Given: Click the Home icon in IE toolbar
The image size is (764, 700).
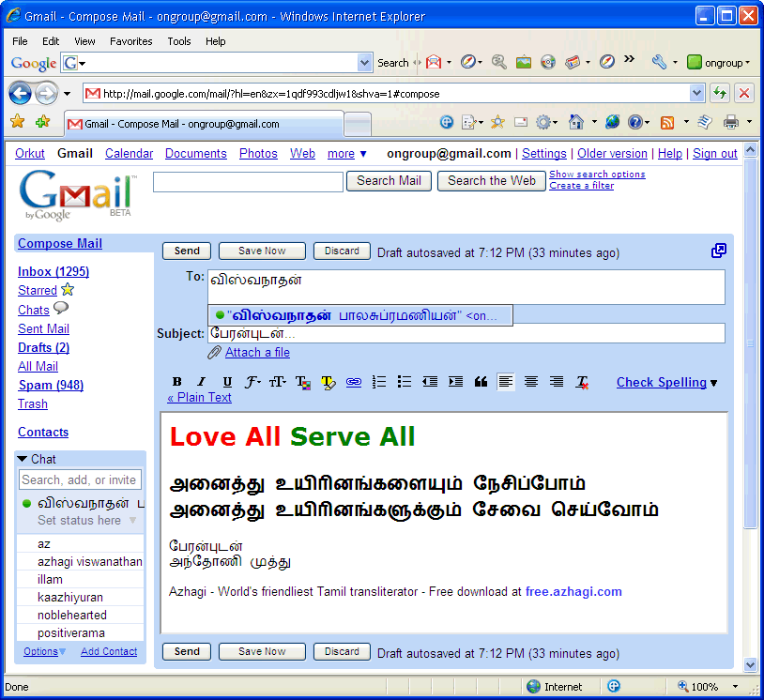Looking at the screenshot, I should [x=576, y=122].
